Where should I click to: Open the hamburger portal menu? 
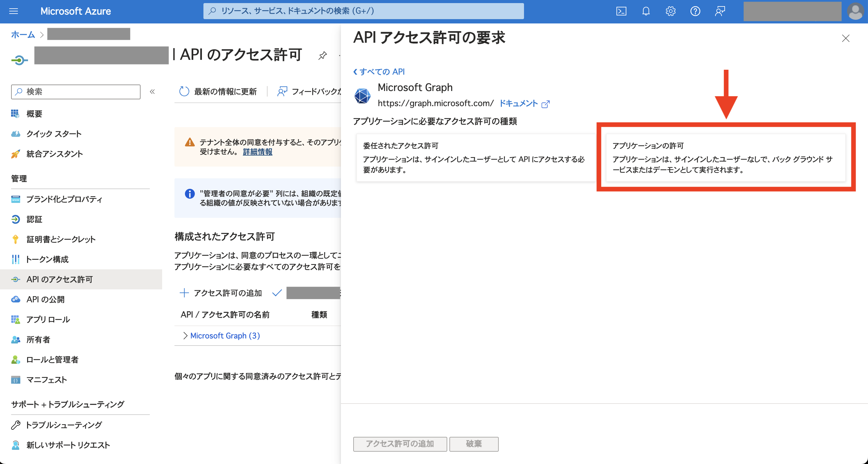pyautogui.click(x=14, y=11)
